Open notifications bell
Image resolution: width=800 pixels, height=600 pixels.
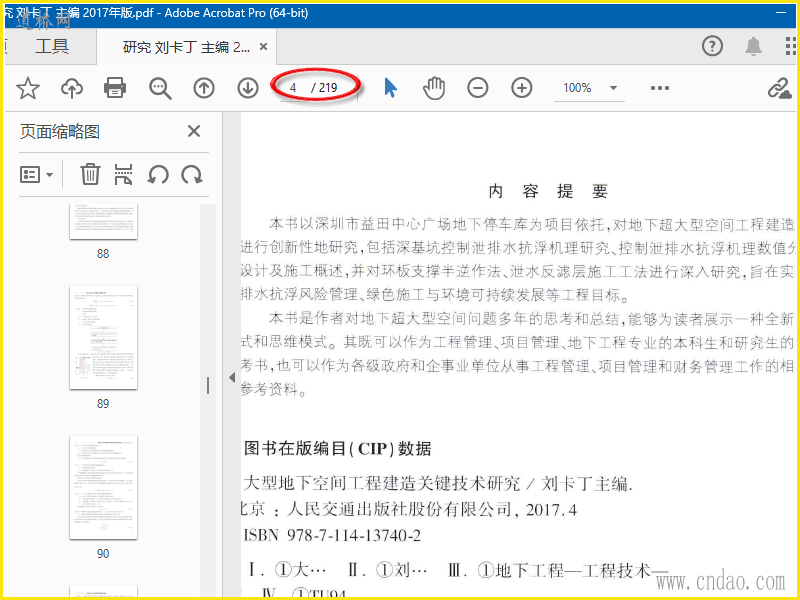tap(753, 46)
